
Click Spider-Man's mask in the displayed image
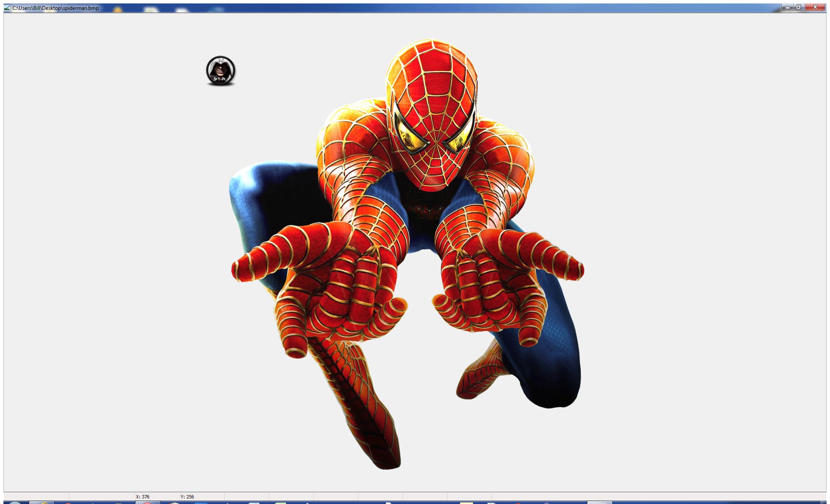point(432,115)
